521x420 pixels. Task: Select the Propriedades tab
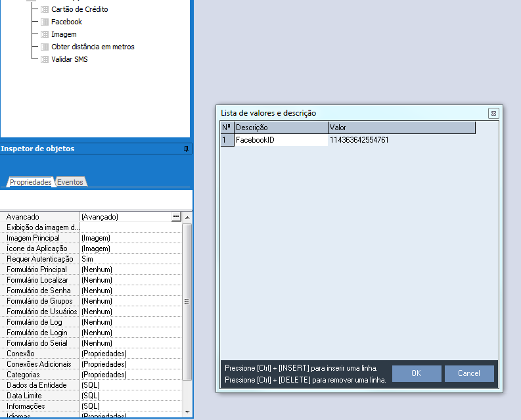[x=30, y=182]
